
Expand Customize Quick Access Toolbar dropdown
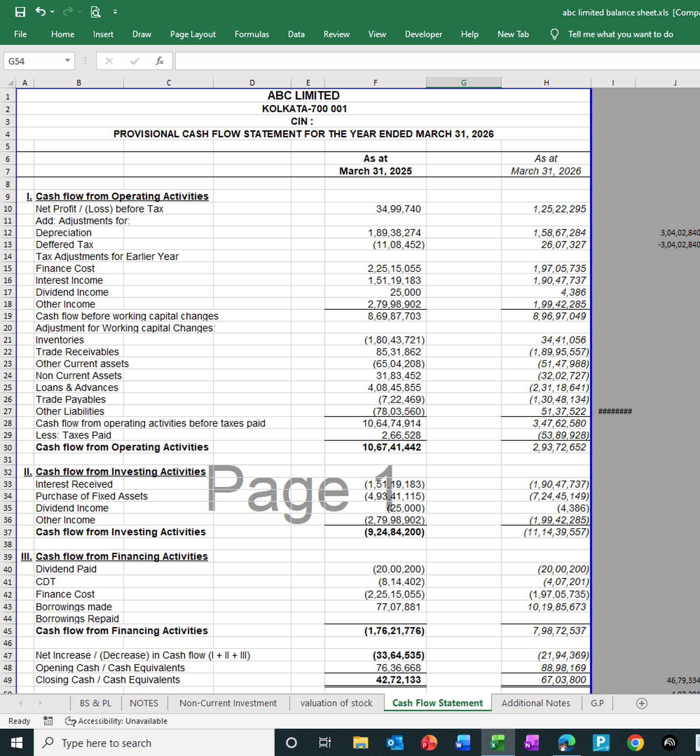point(115,12)
